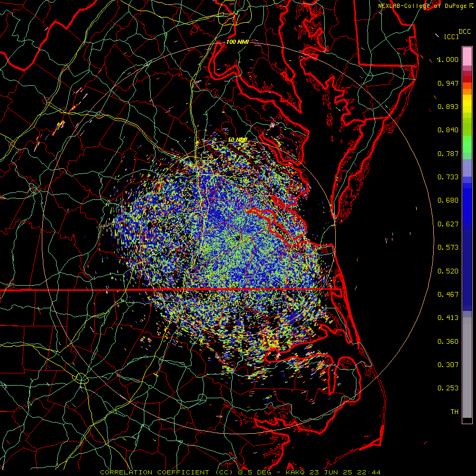Click the 1.000 value on the color scale

click(x=448, y=59)
